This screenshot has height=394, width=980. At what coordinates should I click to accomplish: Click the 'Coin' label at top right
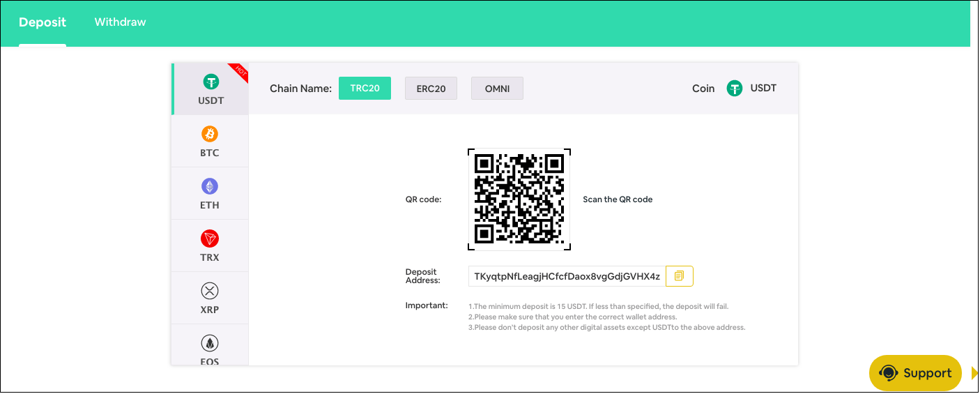pyautogui.click(x=703, y=89)
